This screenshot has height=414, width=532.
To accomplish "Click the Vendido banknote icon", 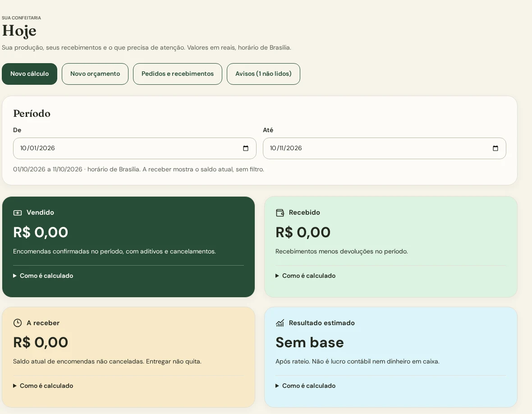I will 17,213.
